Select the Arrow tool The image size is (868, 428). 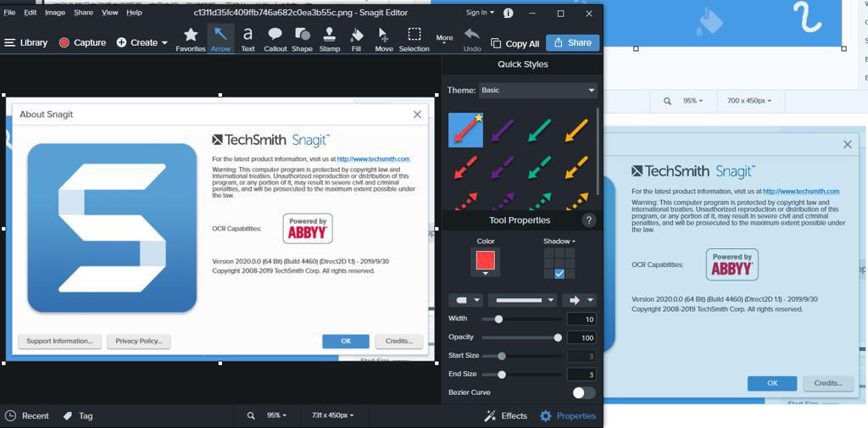[220, 40]
